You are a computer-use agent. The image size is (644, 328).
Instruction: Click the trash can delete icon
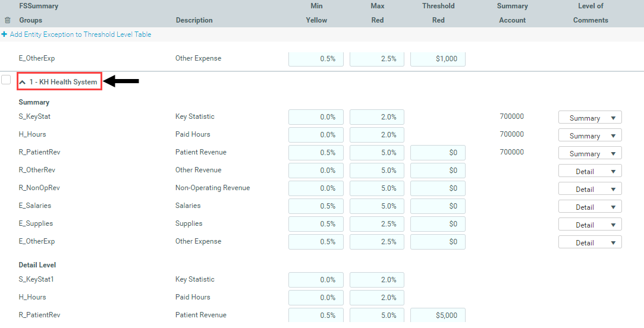(x=7, y=20)
